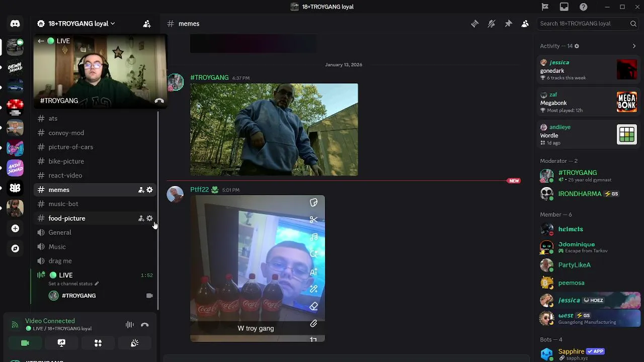Open andiieye's Wordle activity card

pos(588,135)
